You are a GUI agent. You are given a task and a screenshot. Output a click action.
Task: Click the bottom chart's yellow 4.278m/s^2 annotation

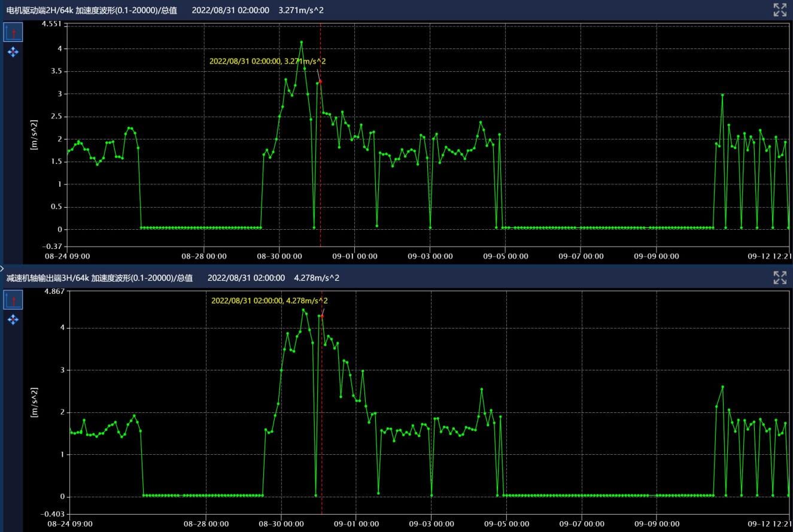point(269,300)
